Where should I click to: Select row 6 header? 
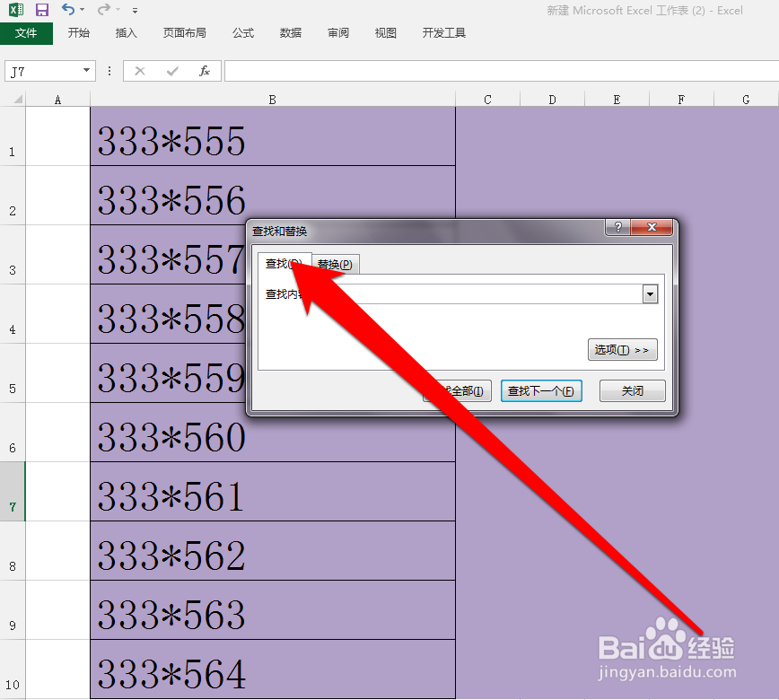coord(13,433)
